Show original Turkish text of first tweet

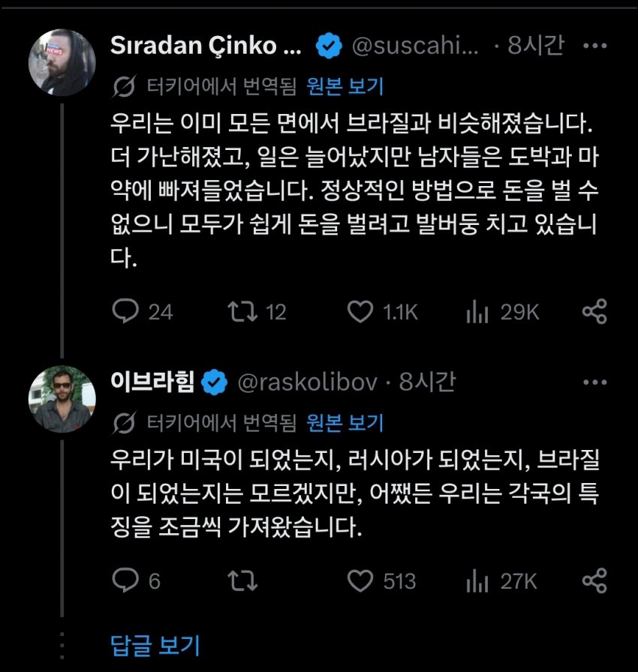[345, 86]
